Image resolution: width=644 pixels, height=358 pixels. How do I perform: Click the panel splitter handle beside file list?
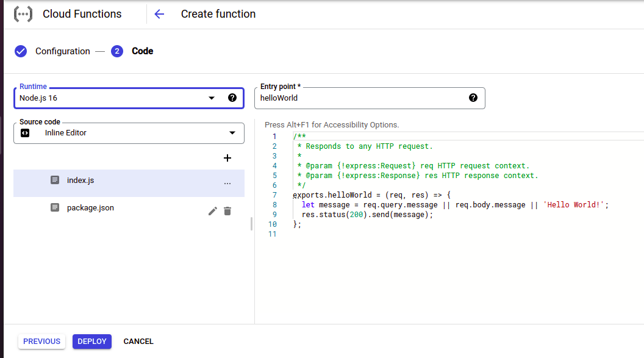click(251, 224)
